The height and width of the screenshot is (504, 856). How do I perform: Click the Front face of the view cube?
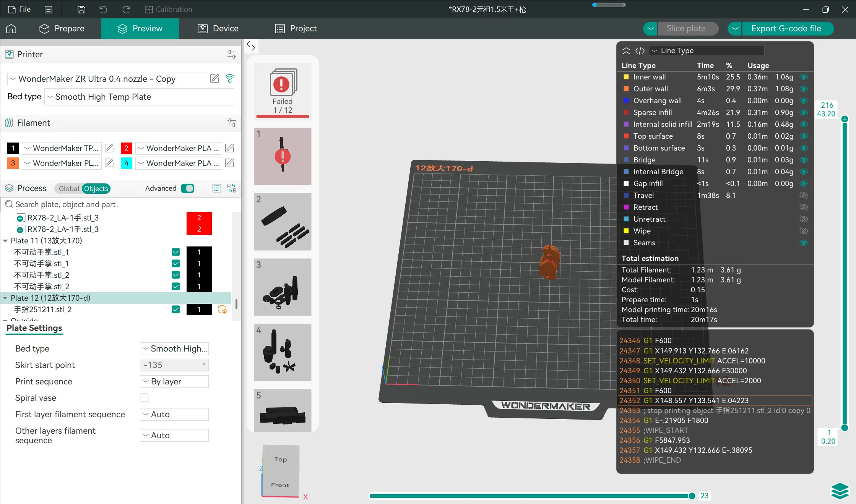coord(280,485)
